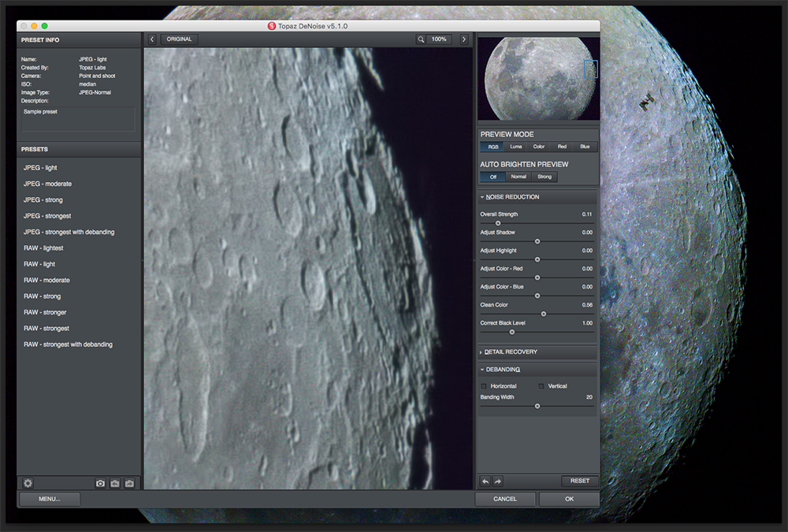Take a snapshot with the camera icon
Screen dimensions: 788x532
tap(101, 483)
